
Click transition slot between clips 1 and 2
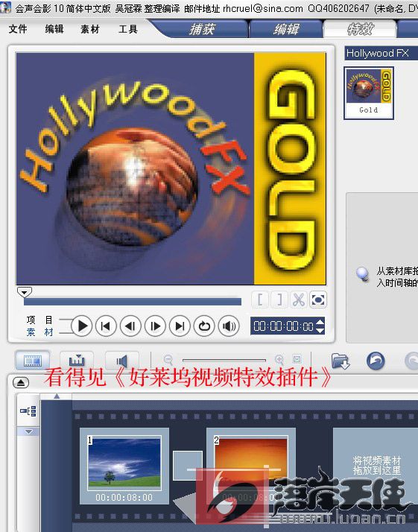(x=187, y=465)
